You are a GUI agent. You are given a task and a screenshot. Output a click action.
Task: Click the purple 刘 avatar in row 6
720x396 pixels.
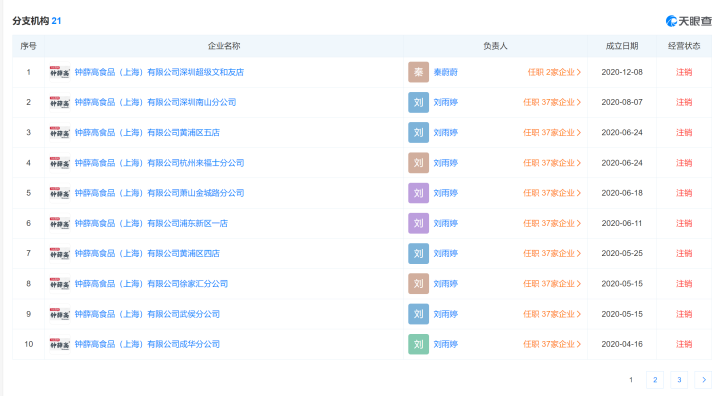click(418, 223)
